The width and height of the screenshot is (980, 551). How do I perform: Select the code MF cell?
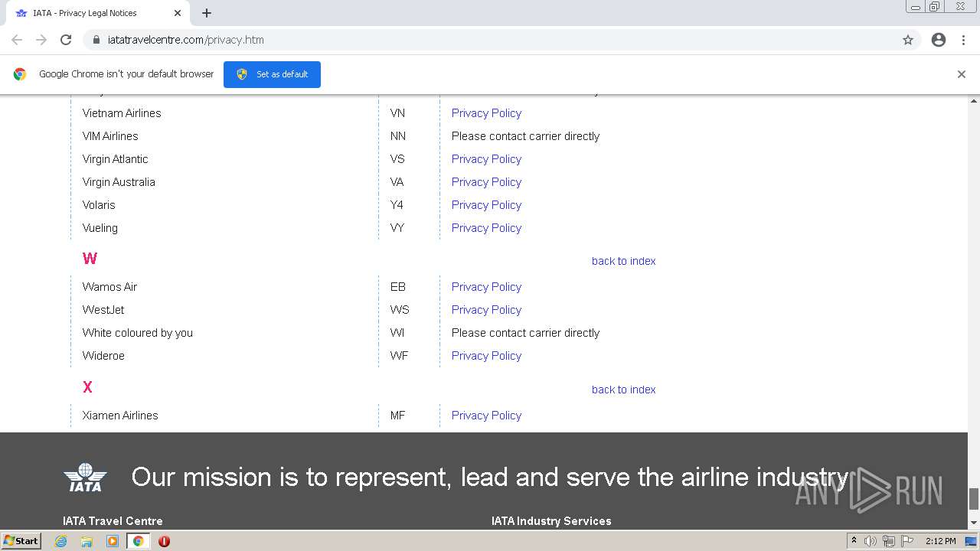[397, 416]
